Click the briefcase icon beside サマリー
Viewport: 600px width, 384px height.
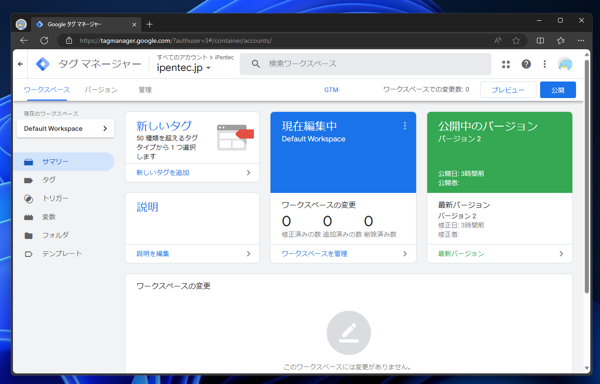tap(29, 162)
